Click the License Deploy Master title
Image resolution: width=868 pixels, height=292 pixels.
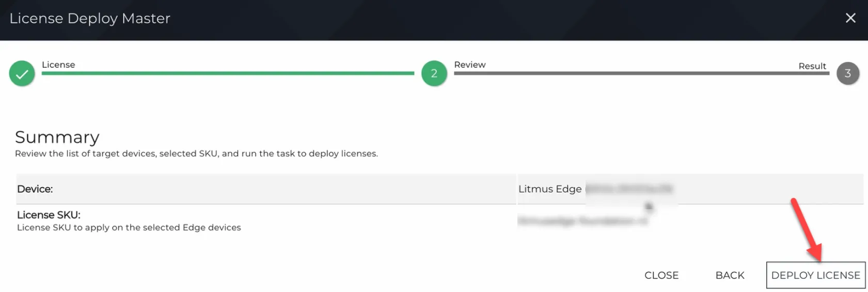90,19
